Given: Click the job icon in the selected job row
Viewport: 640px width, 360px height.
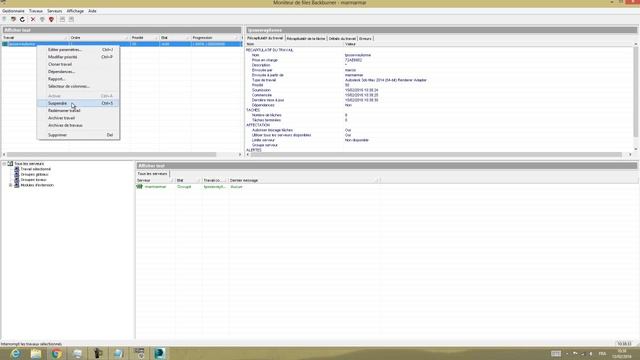Looking at the screenshot, I should (x=5, y=44).
